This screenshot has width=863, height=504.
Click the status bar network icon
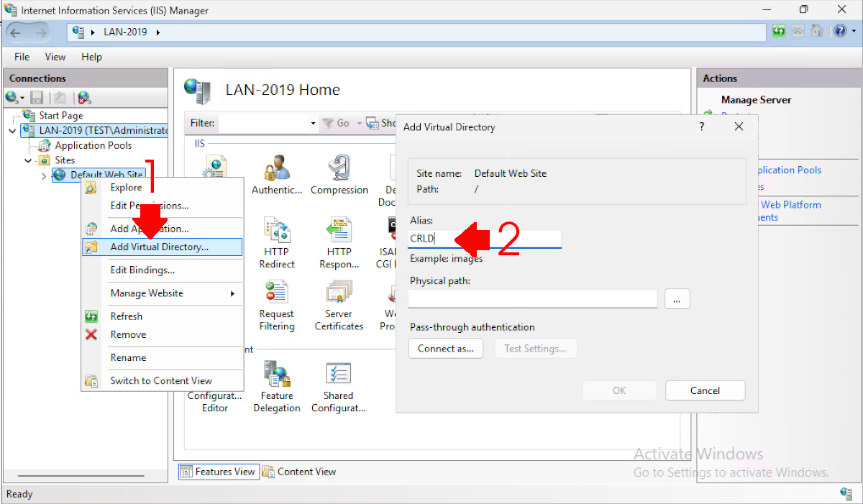click(x=846, y=493)
